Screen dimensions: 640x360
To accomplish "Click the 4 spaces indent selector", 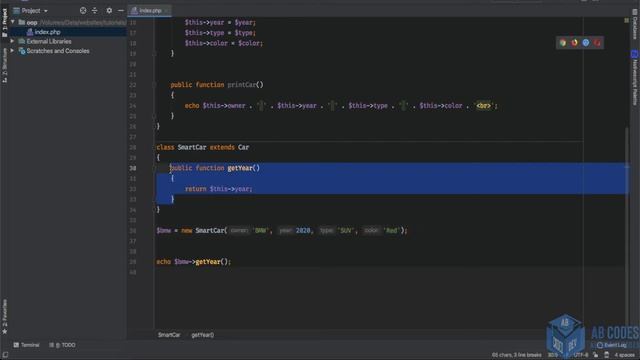I will pyautogui.click(x=624, y=355).
